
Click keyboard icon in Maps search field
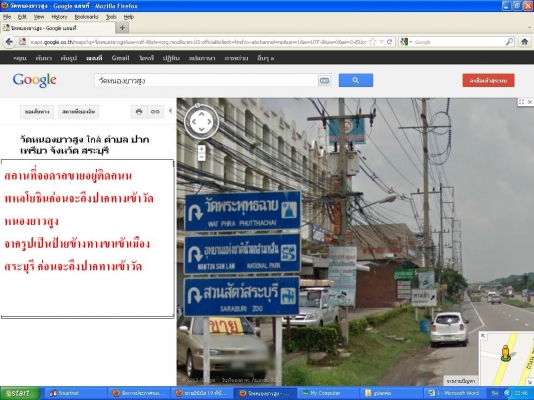[x=324, y=80]
